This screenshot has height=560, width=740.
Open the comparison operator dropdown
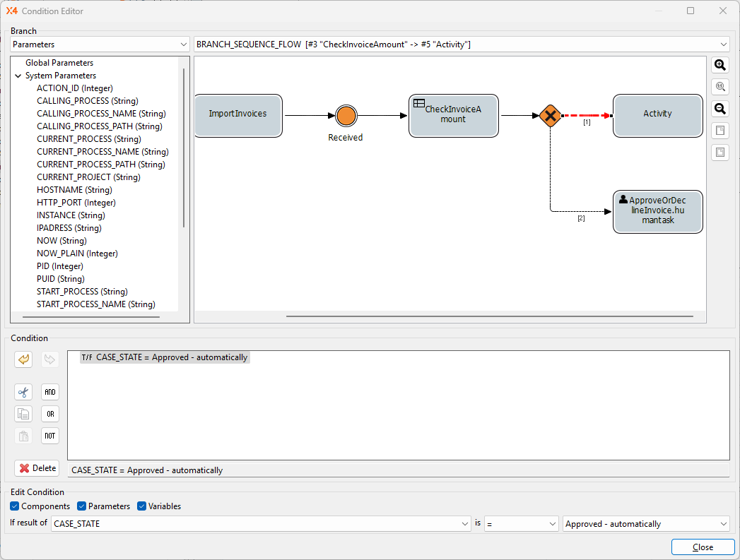point(521,524)
